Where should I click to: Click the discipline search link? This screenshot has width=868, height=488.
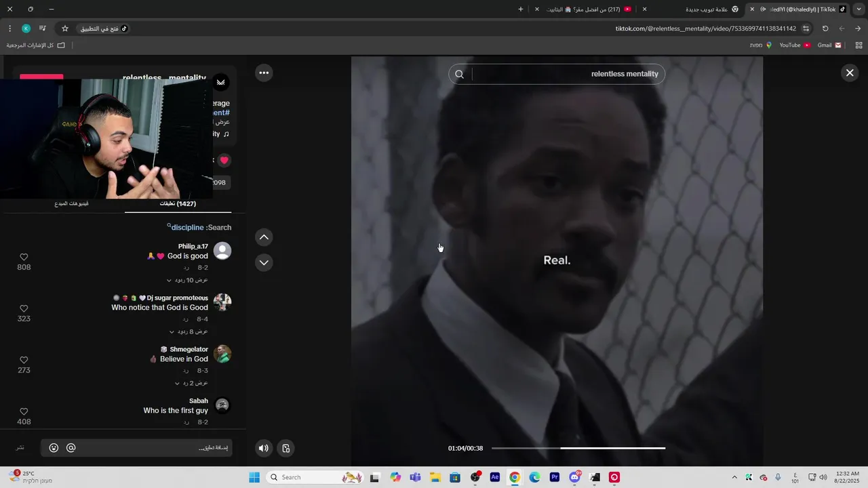(187, 228)
